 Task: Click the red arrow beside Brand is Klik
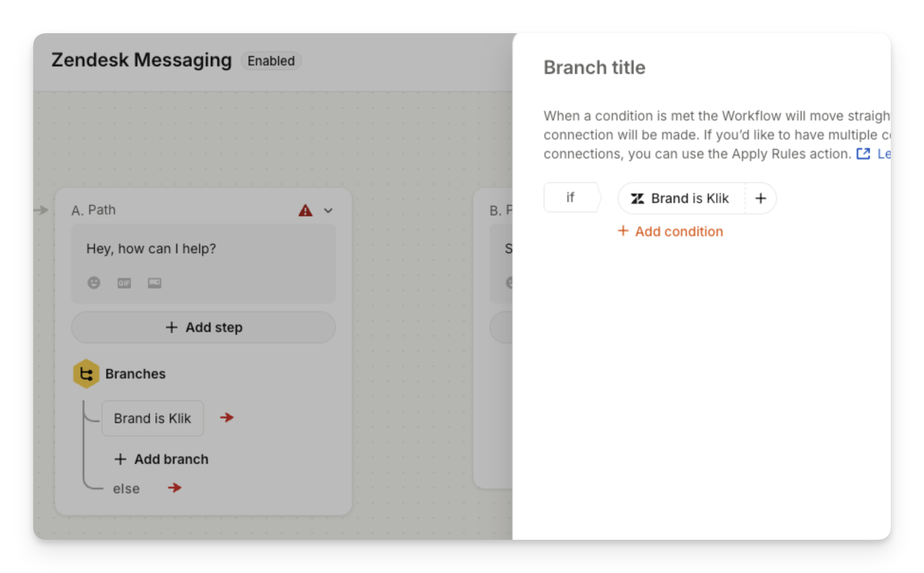pyautogui.click(x=227, y=417)
